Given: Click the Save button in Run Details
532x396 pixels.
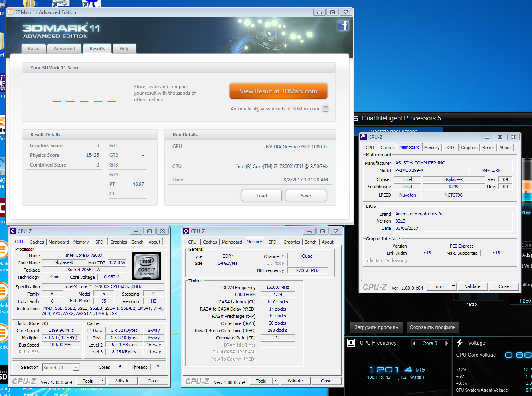Looking at the screenshot, I should 306,195.
